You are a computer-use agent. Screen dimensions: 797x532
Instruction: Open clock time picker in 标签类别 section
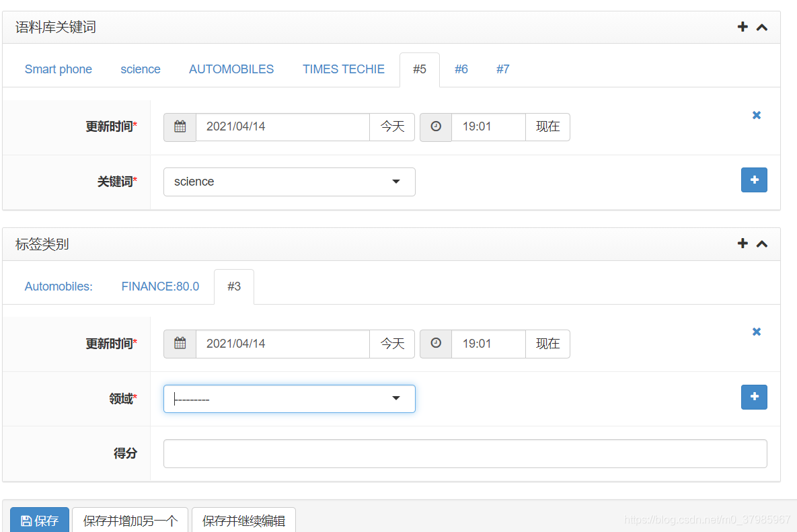[436, 344]
